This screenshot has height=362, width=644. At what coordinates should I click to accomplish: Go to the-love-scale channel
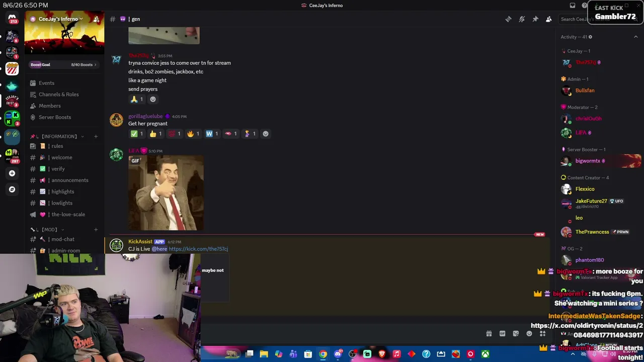pyautogui.click(x=64, y=215)
